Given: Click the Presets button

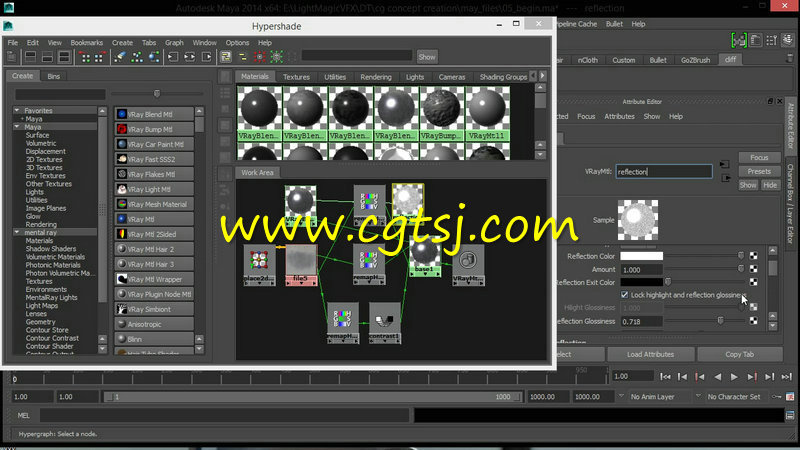Looking at the screenshot, I should [x=759, y=171].
